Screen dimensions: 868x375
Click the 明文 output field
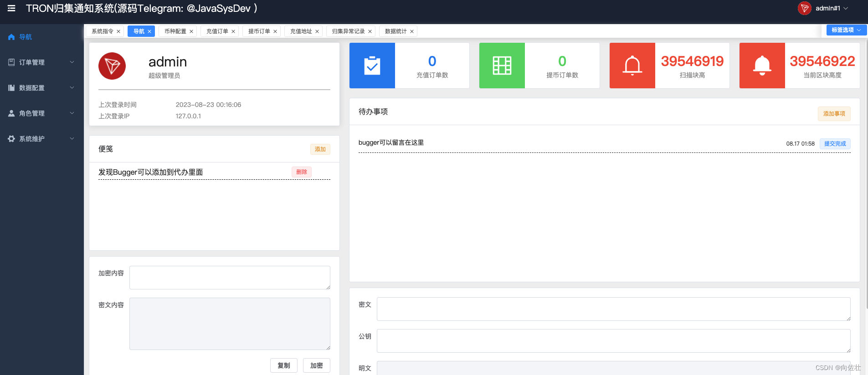614,368
